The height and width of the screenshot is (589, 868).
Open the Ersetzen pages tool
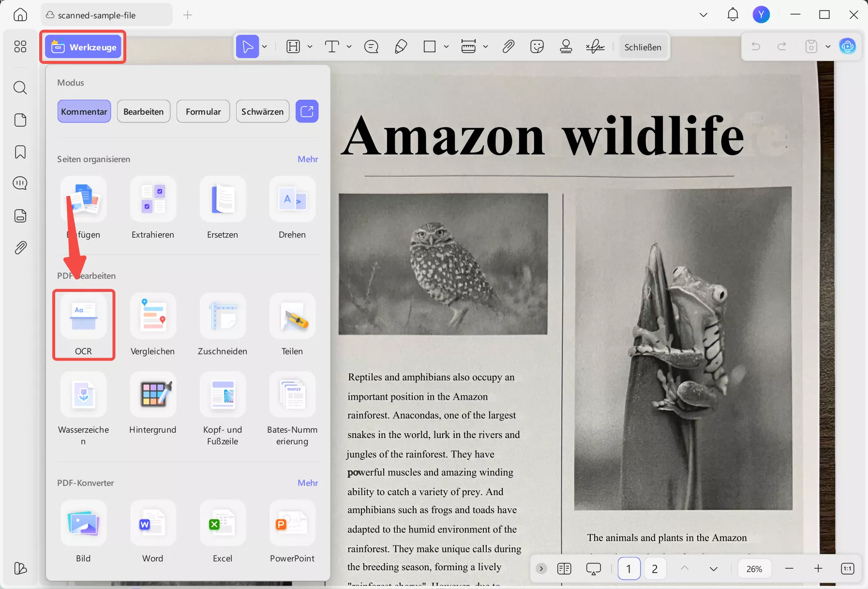[x=223, y=208]
